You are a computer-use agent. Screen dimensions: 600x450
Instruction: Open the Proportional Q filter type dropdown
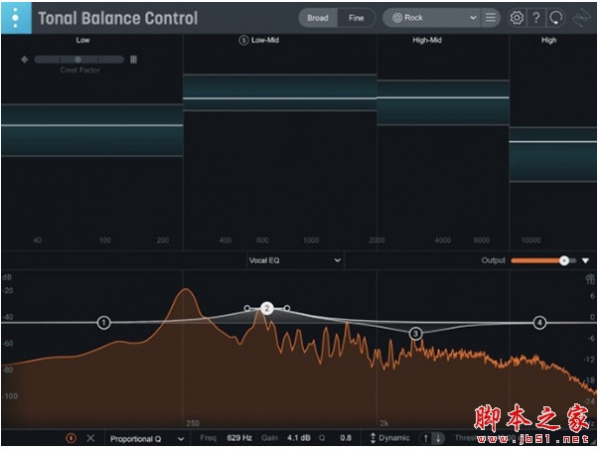click(x=147, y=439)
